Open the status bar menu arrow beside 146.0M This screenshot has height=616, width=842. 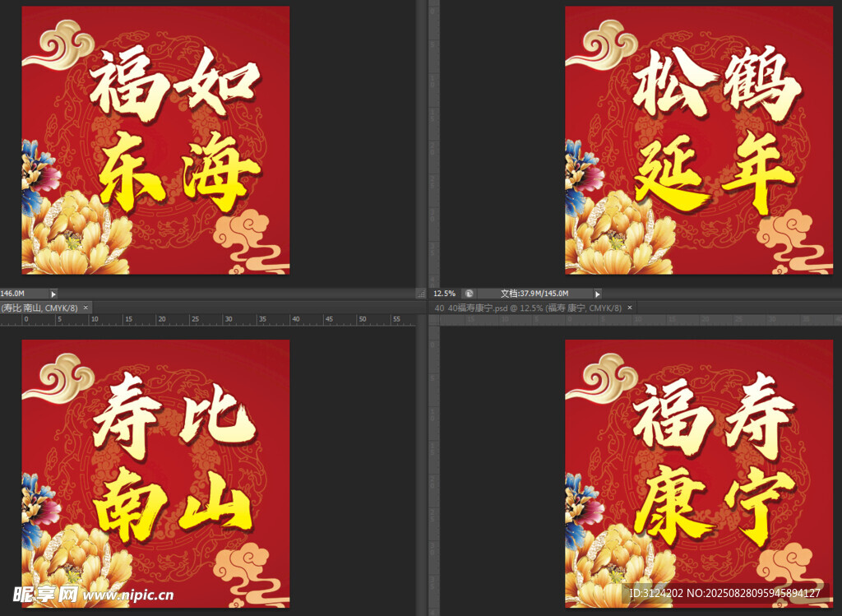[x=53, y=294]
